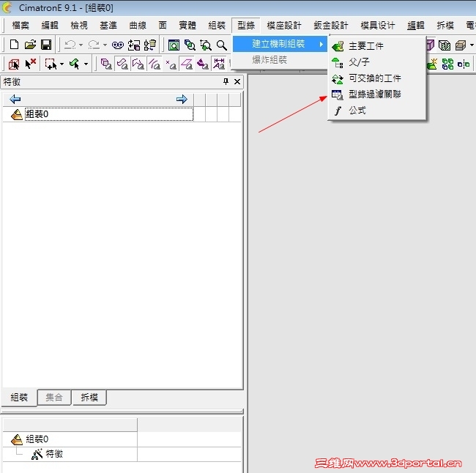This screenshot has height=473, width=476.
Task: Click the red wireframe cube select icon
Action: tap(14, 64)
